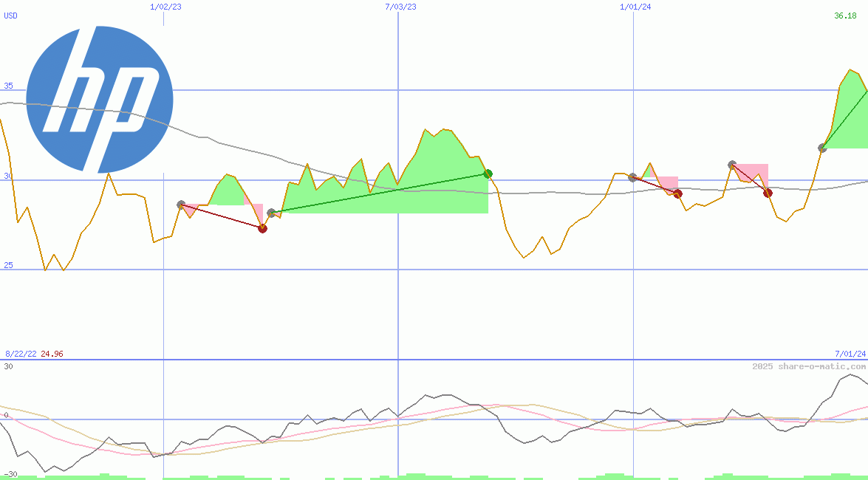Click the 36.18 latest price label

(x=845, y=16)
